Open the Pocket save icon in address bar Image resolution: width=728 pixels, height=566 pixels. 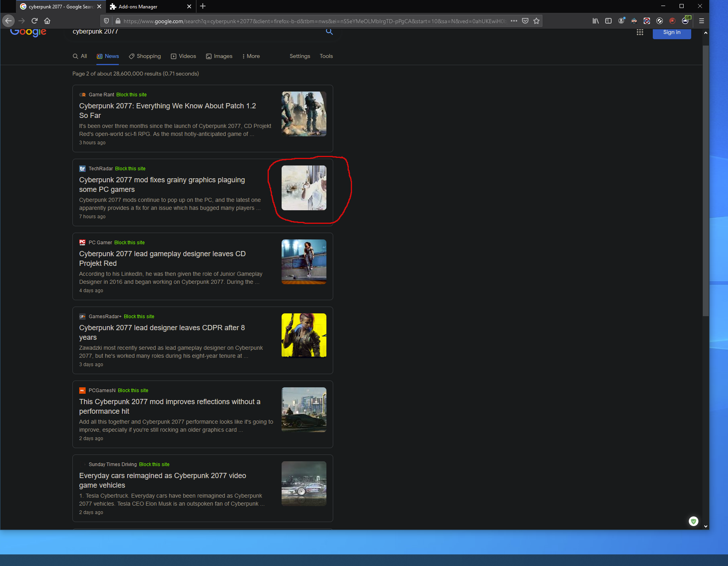click(525, 21)
